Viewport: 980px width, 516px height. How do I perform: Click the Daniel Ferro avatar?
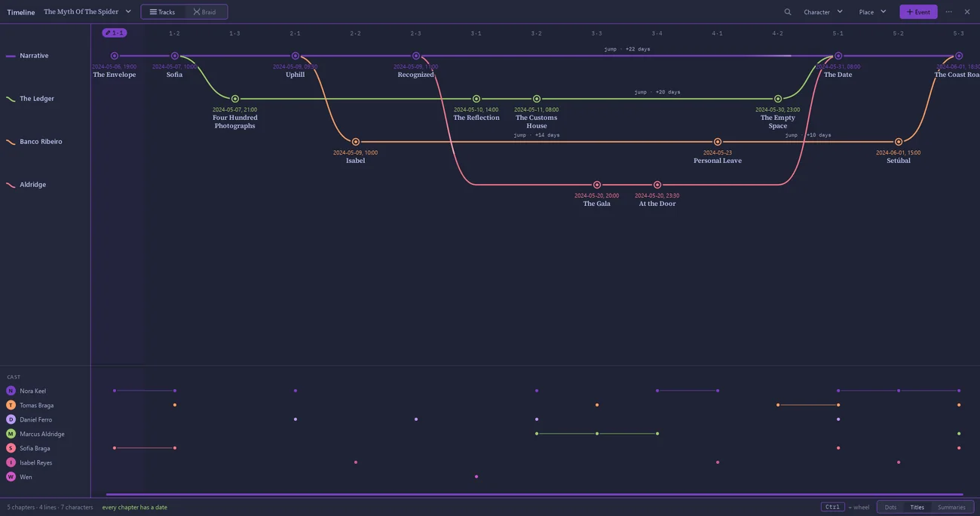click(x=11, y=419)
